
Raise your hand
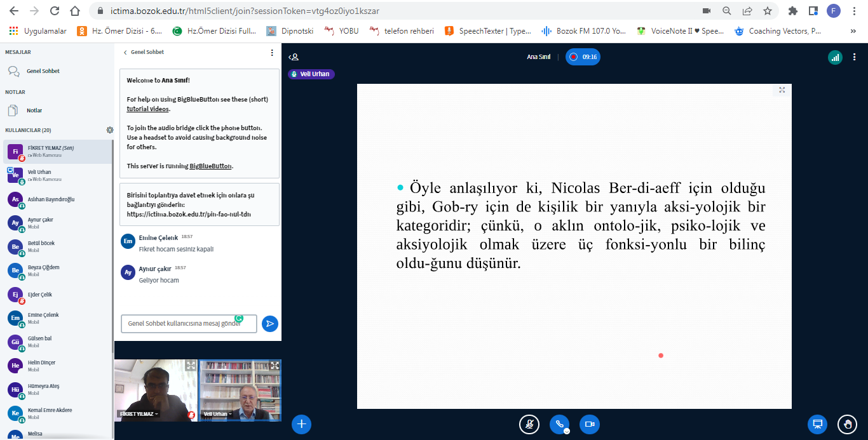846,424
